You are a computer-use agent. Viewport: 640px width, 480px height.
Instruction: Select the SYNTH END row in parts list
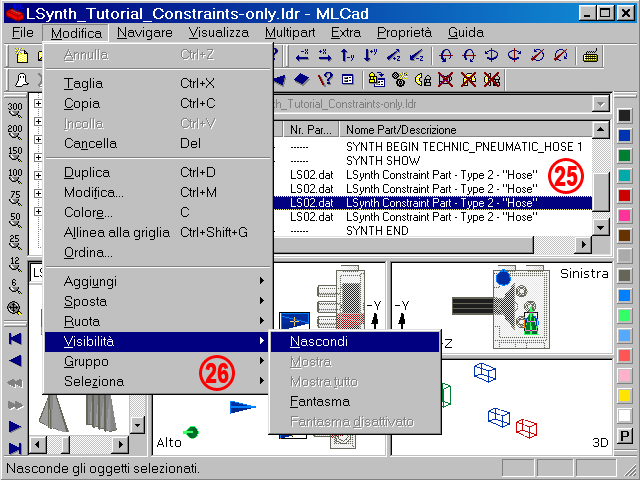click(433, 231)
